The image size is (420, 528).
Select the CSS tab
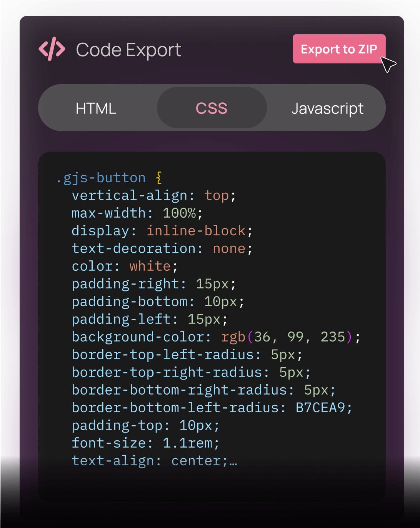212,108
